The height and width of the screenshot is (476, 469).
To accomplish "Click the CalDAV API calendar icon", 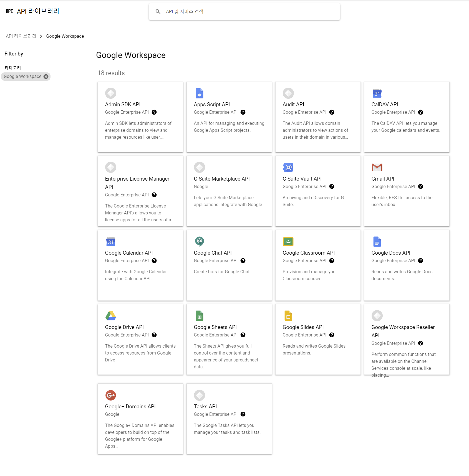I will coord(377,93).
